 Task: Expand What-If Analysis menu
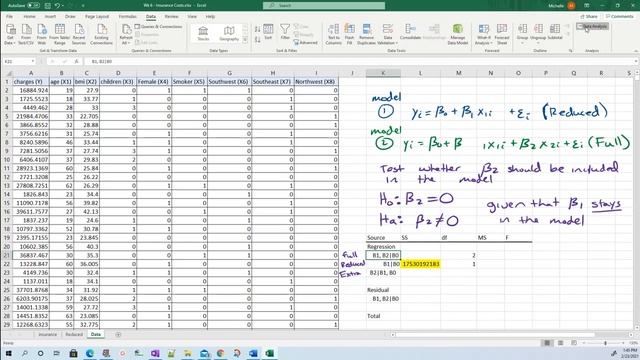point(484,34)
